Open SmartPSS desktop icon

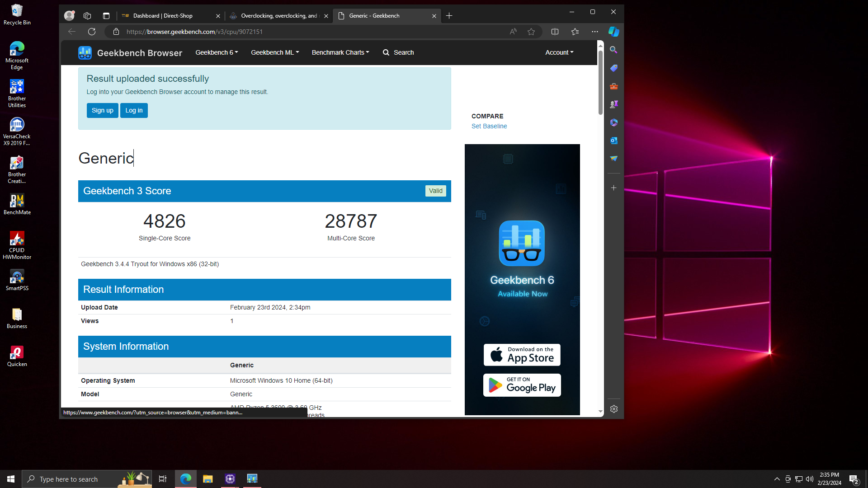17,280
